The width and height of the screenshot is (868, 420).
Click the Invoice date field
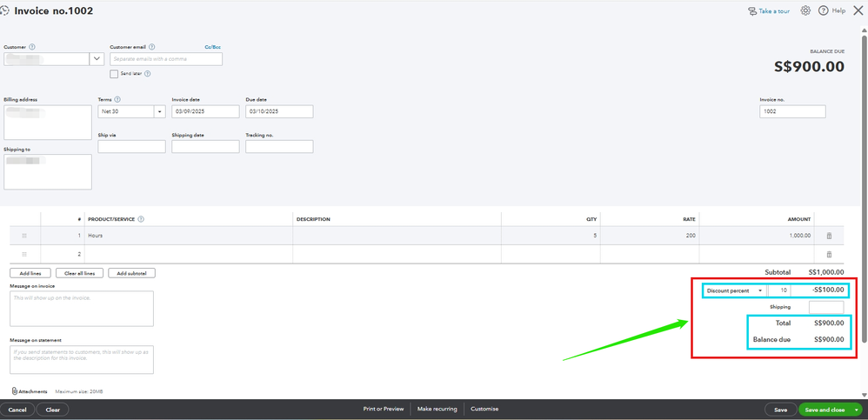tap(205, 111)
